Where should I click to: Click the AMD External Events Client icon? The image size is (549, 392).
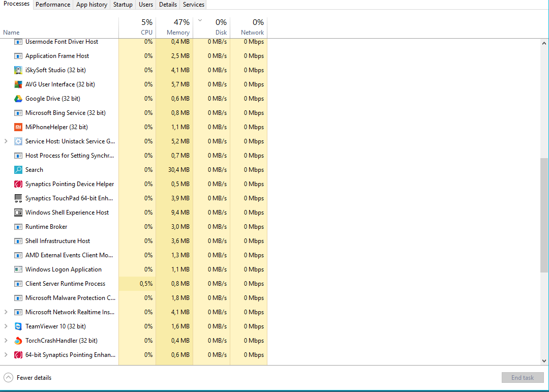pos(18,255)
